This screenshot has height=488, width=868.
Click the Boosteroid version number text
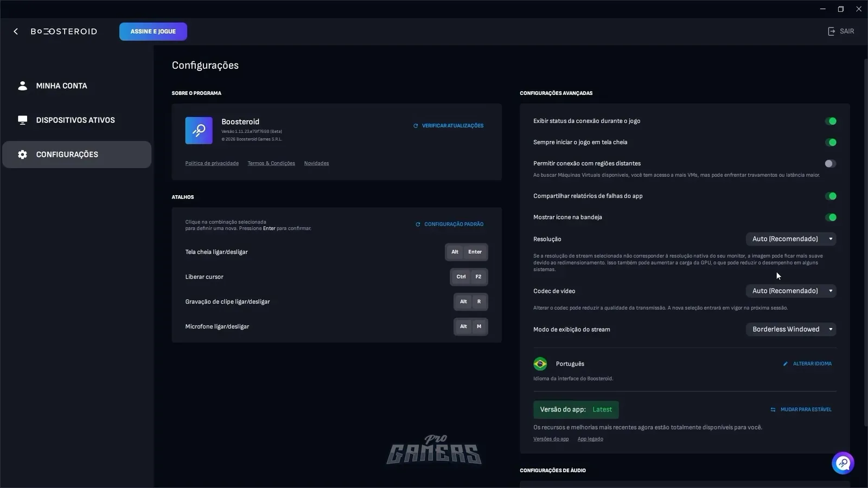[252, 132]
